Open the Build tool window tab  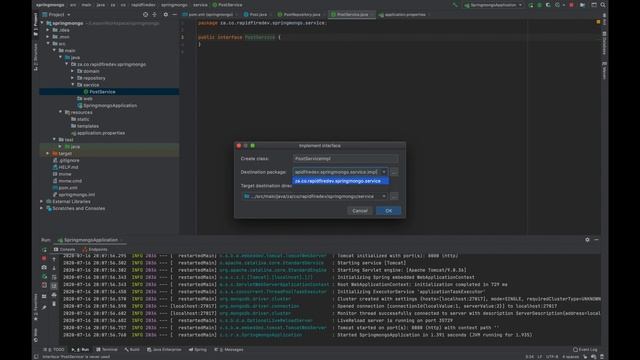(132, 350)
